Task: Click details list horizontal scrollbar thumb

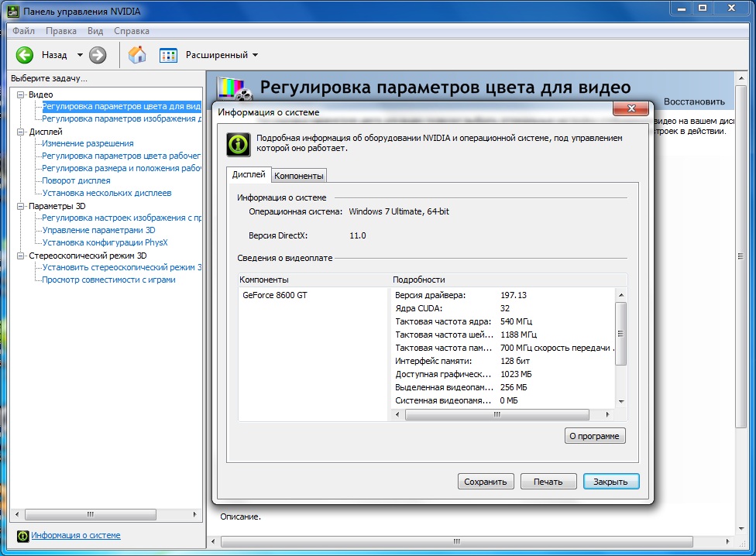Action: (x=497, y=414)
